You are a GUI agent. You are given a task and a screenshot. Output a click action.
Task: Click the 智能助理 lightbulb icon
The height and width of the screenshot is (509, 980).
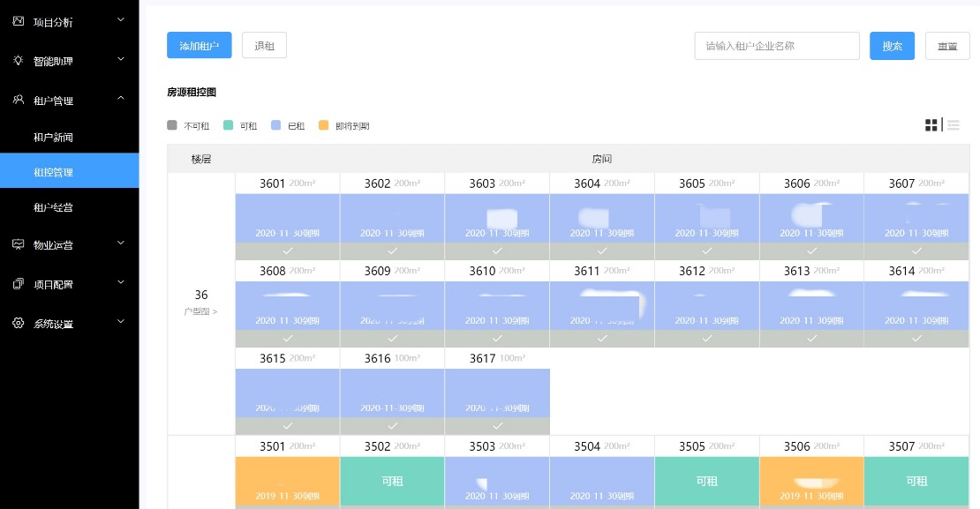pos(18,61)
